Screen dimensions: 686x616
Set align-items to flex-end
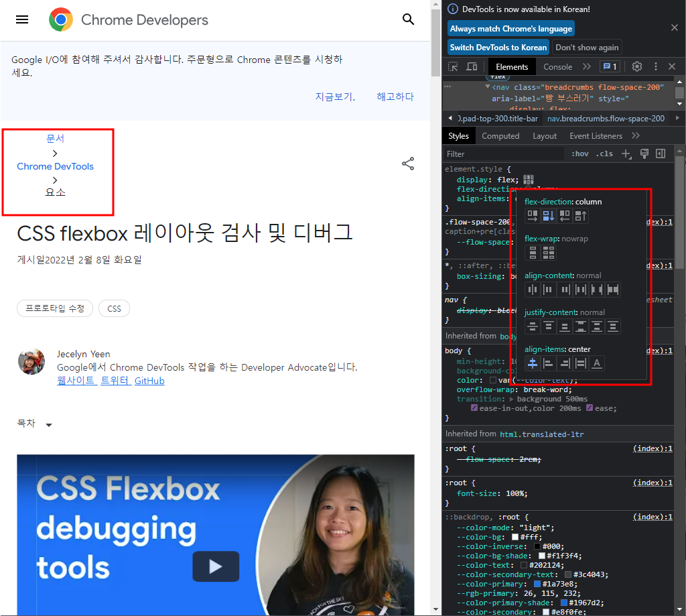tap(564, 363)
